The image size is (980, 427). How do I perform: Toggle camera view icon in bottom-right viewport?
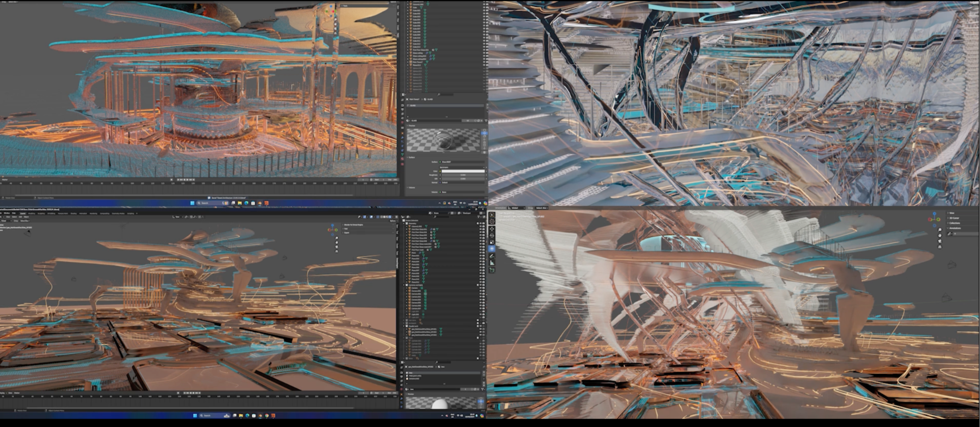pyautogui.click(x=939, y=241)
